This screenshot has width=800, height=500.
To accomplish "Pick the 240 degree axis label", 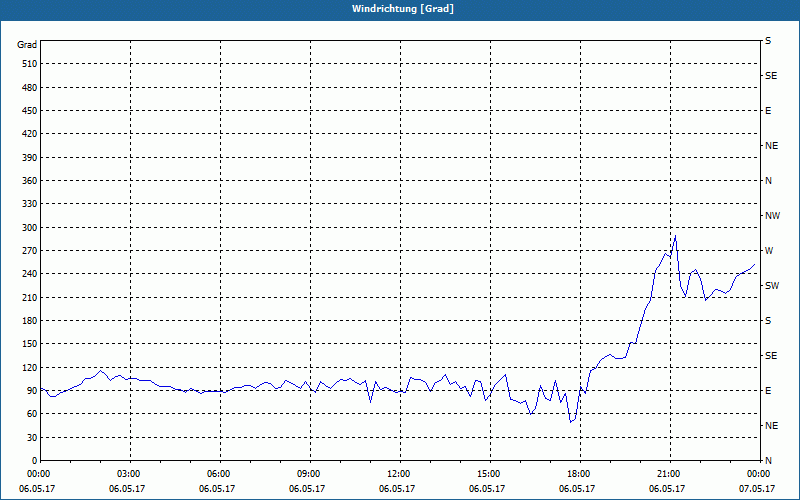I will coord(30,274).
